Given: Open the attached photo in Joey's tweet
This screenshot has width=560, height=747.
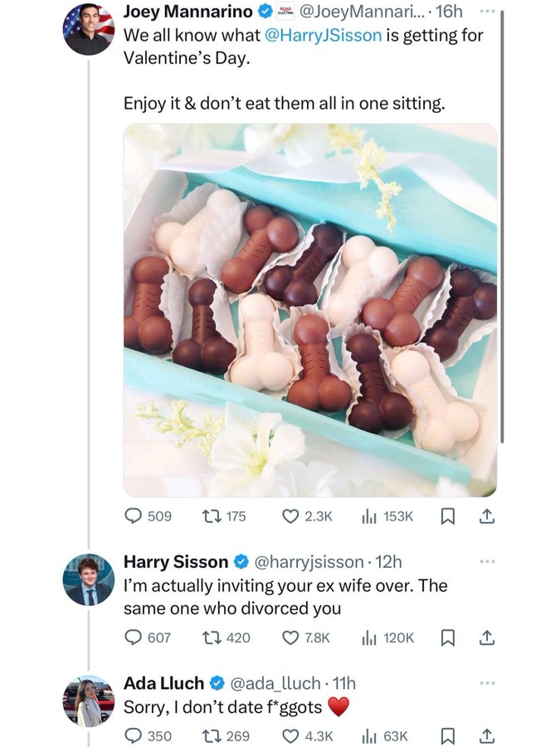Looking at the screenshot, I should [x=310, y=310].
